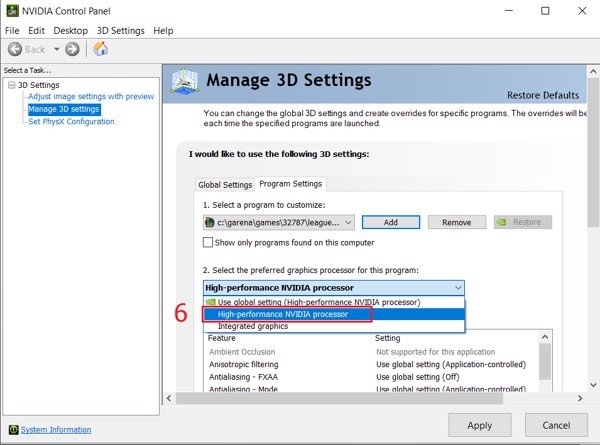
Task: Click the main panel scroll-down arrow
Action: (593, 385)
